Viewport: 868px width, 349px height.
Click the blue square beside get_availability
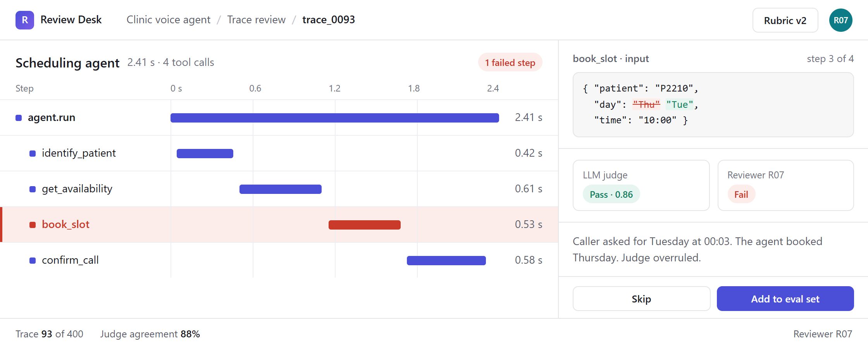[x=33, y=189]
